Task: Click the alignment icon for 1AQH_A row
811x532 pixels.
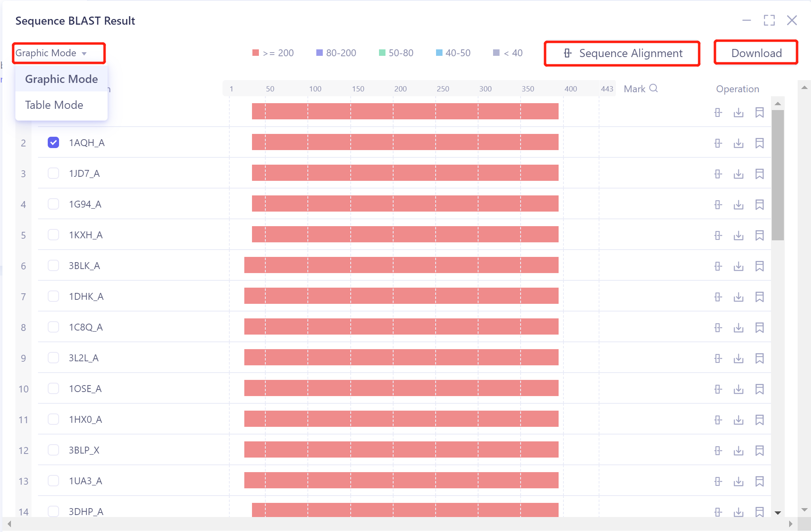Action: pyautogui.click(x=718, y=143)
